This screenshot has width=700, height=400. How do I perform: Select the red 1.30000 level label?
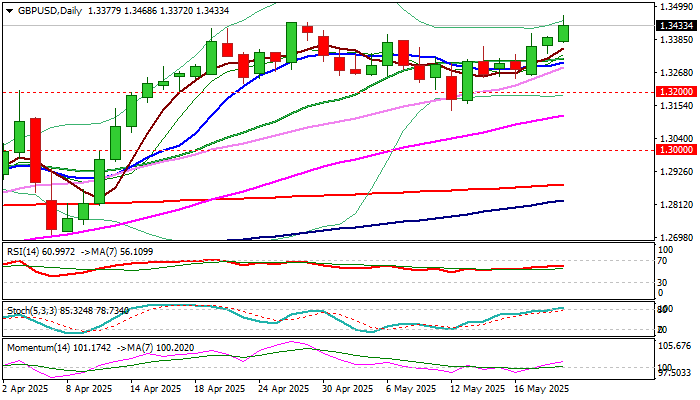point(677,150)
